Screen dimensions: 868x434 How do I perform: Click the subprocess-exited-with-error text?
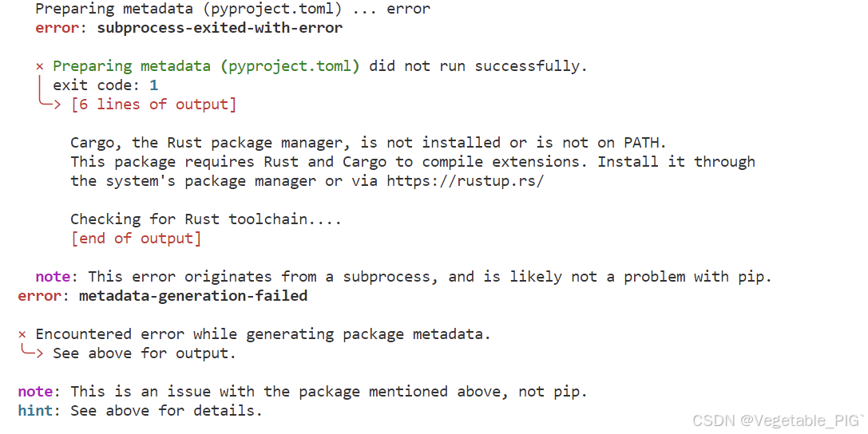pos(220,28)
